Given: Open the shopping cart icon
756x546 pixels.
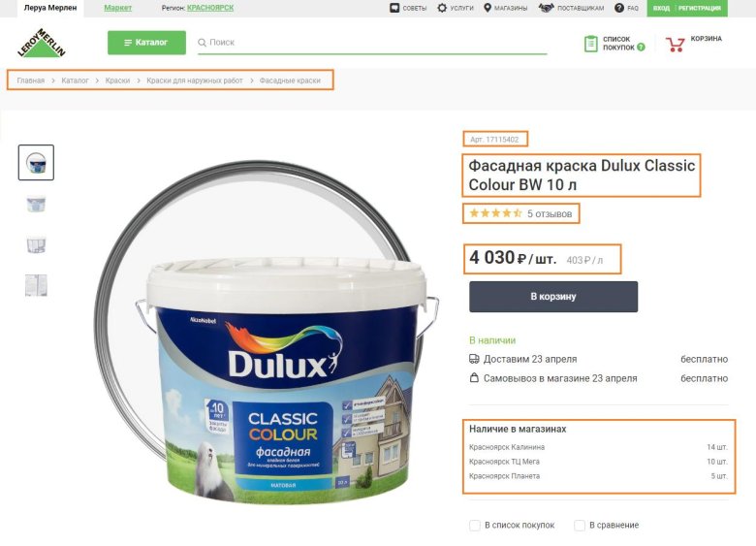Looking at the screenshot, I should point(675,45).
